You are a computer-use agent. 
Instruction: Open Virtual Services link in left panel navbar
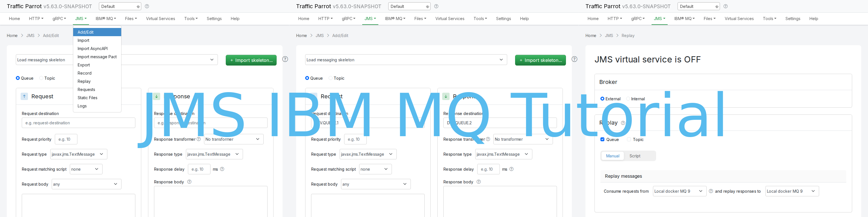160,19
